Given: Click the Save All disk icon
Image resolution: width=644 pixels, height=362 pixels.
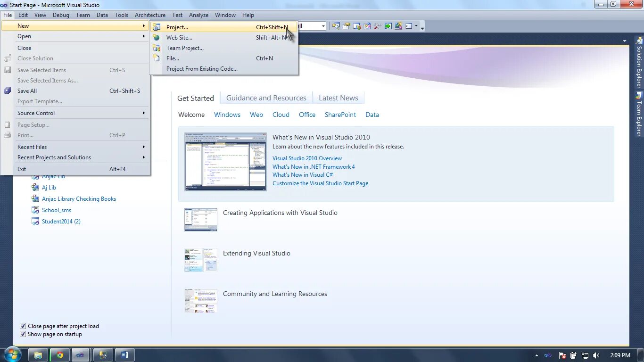Looking at the screenshot, I should pos(8,91).
